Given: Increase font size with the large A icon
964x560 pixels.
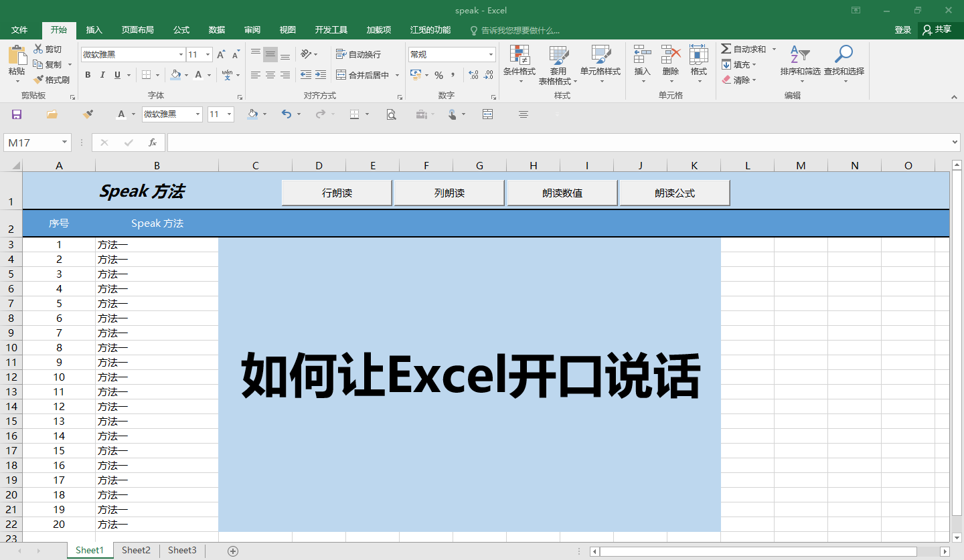Looking at the screenshot, I should [221, 54].
